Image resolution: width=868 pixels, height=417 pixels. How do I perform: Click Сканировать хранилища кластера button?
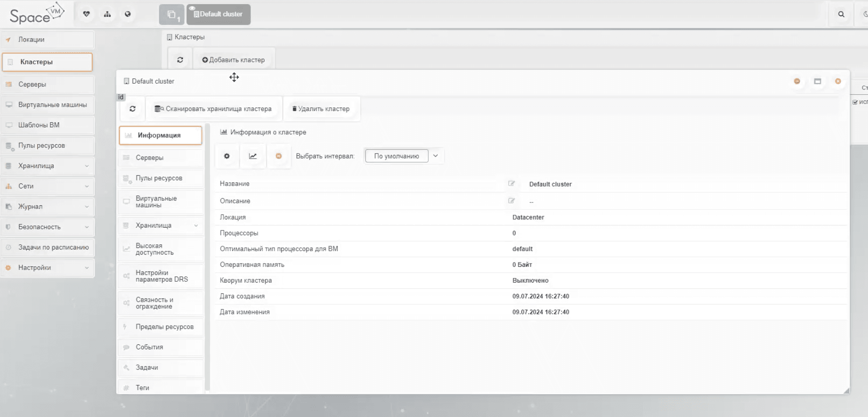(x=213, y=109)
